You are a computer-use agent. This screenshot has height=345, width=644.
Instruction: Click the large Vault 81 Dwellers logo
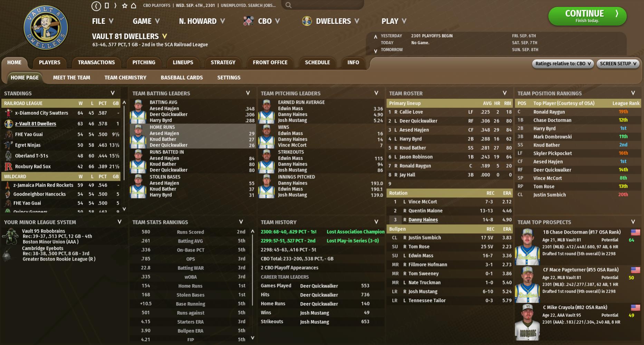click(46, 28)
